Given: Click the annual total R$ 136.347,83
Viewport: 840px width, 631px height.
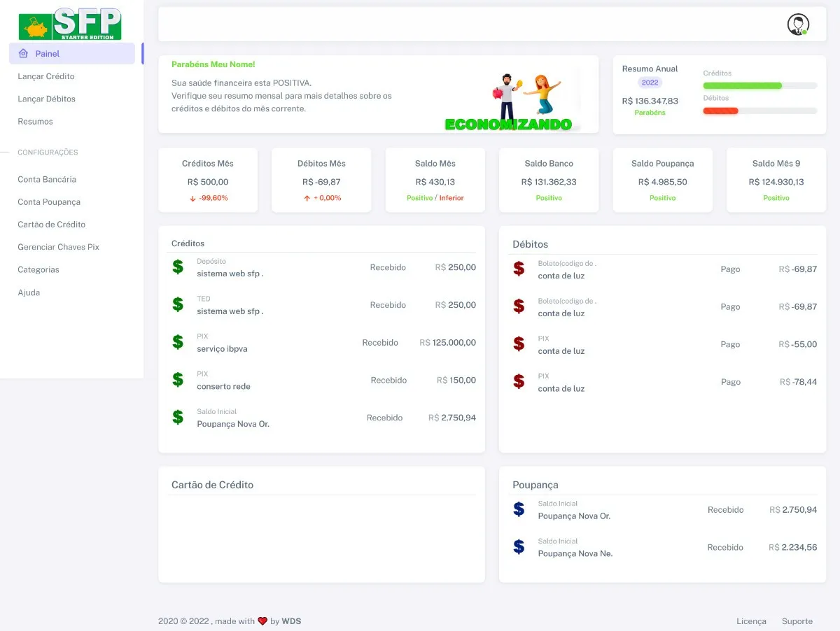Looking at the screenshot, I should pos(650,101).
